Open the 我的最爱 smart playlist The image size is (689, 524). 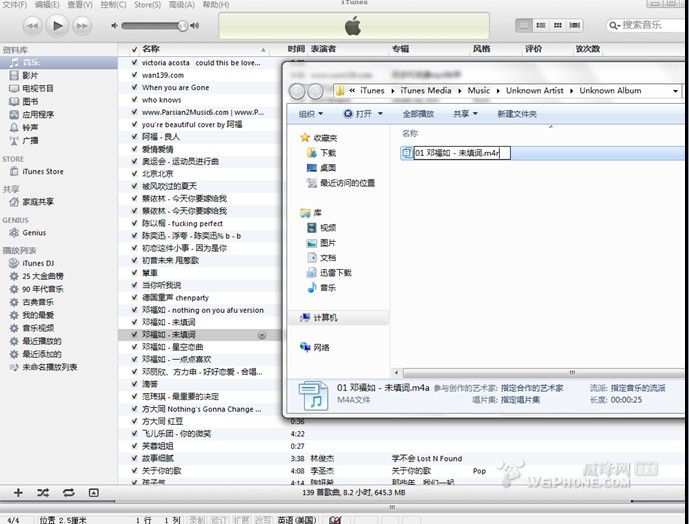(38, 315)
